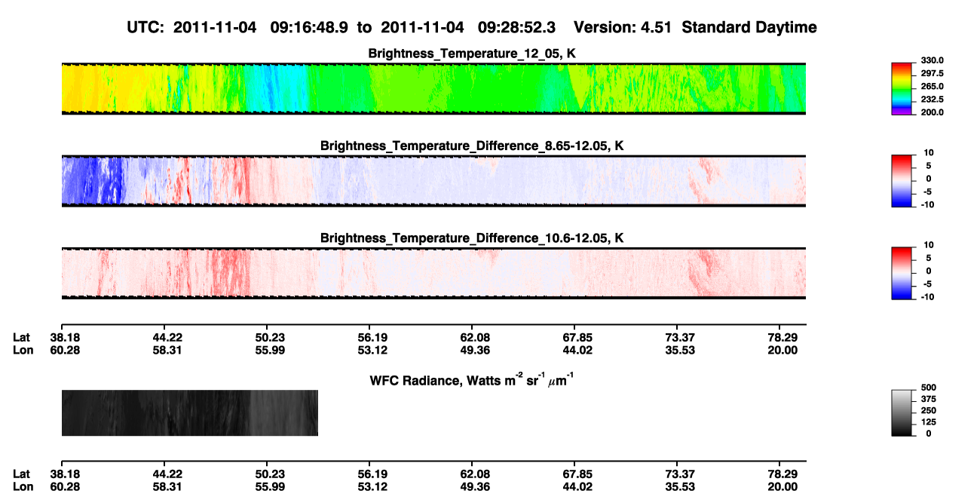Click the rainbow colorbar for Brightness Temperature
This screenshot has width=980, height=503.
903,87
